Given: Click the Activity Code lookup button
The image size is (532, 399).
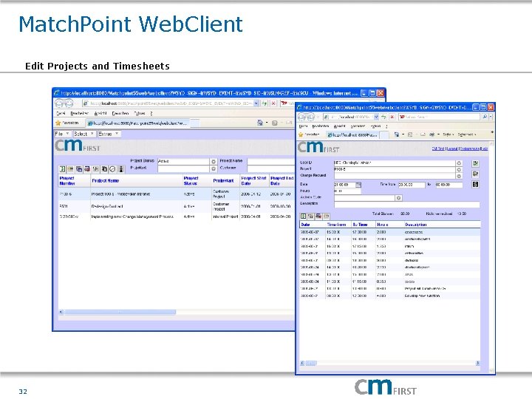Looking at the screenshot, I should click(x=399, y=197).
